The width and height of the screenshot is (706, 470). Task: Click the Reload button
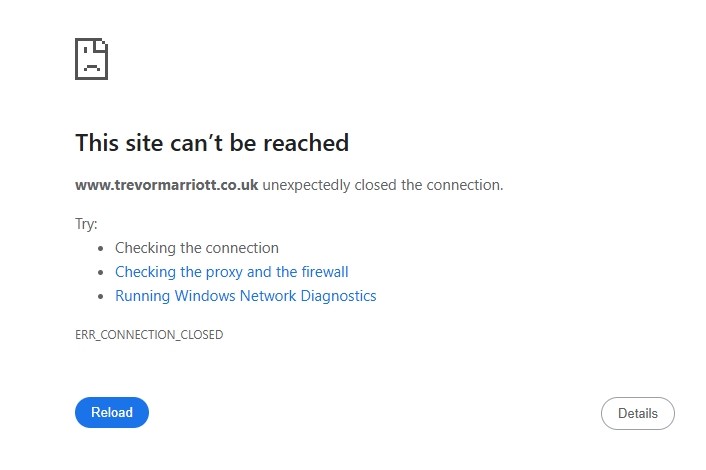(112, 412)
